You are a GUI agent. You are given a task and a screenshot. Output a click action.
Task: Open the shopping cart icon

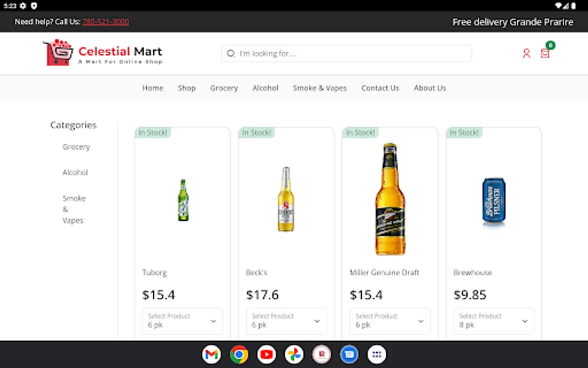[545, 53]
